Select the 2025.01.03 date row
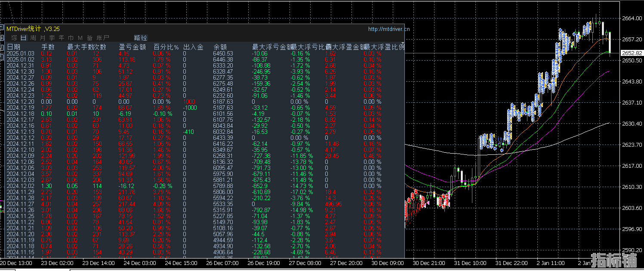644x271 pixels. coord(21,54)
